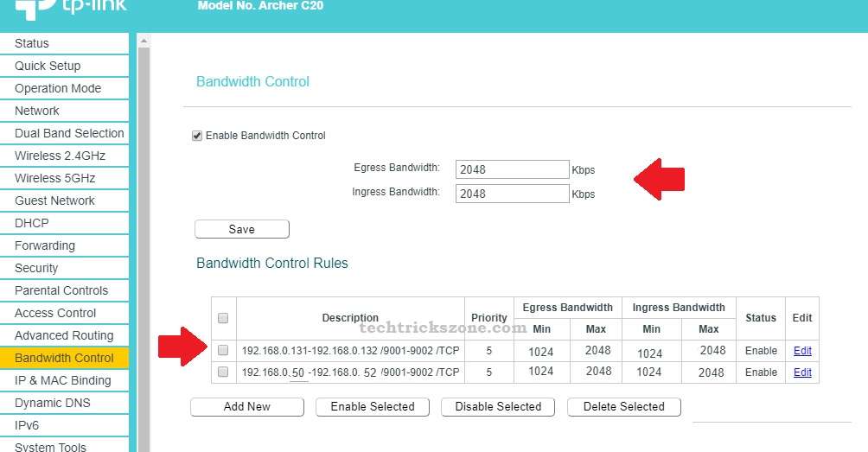Image resolution: width=868 pixels, height=452 pixels.
Task: Edit the first bandwidth rule
Action: (802, 350)
